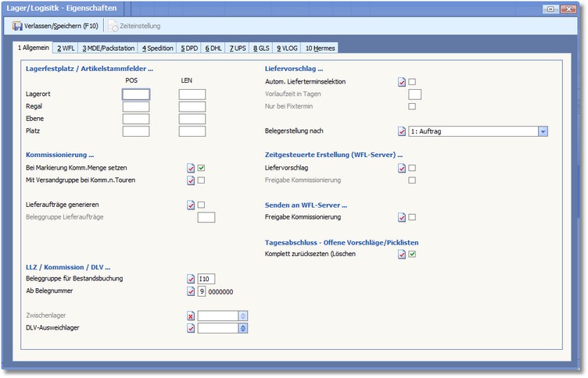Viewport: 588px width, 378px height.
Task: Open the DLV-Ausweichlager selector arrows
Action: (242, 328)
